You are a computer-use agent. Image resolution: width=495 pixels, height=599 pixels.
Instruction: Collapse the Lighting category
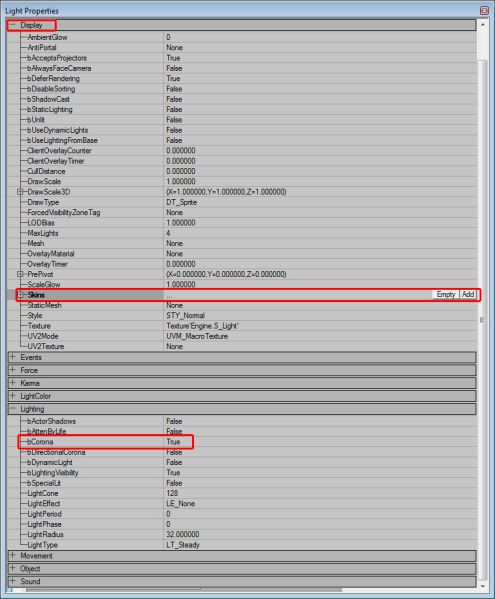(x=13, y=409)
